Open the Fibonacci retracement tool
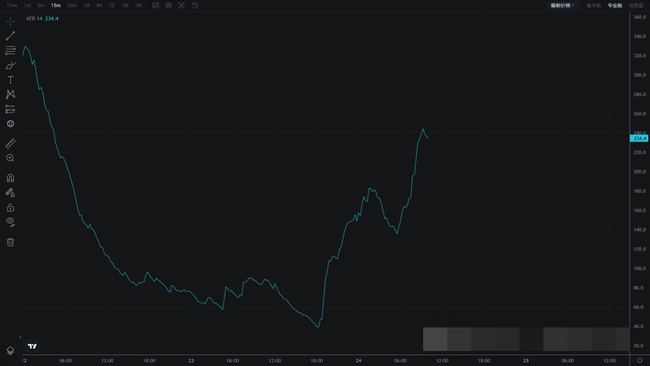The image size is (650, 366). point(10,51)
